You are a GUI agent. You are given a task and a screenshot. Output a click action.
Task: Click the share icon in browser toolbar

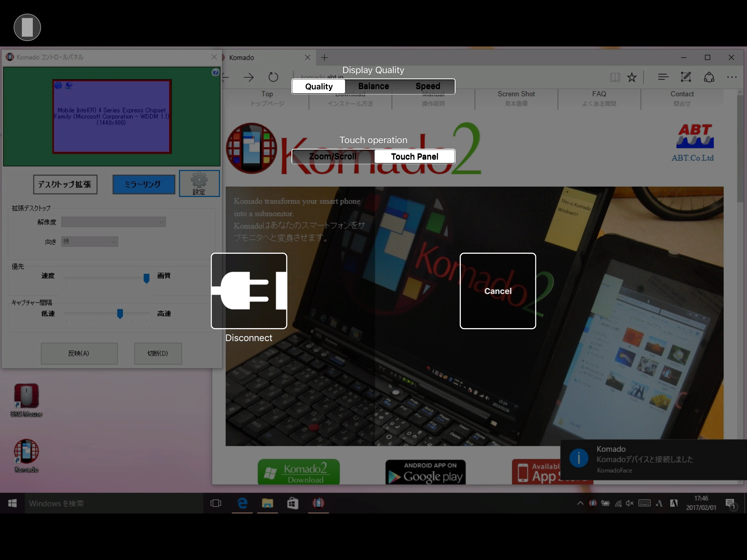pos(709,77)
